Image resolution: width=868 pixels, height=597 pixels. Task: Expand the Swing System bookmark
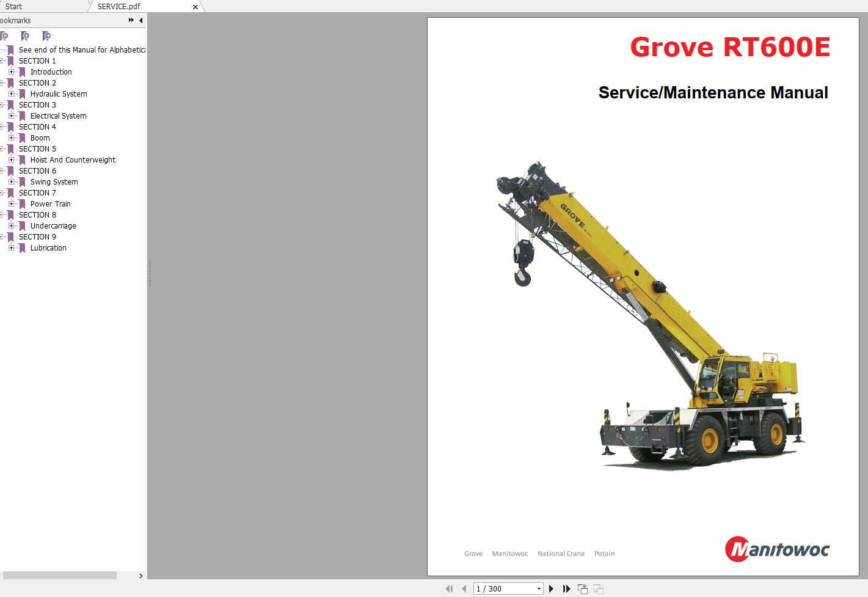click(11, 181)
